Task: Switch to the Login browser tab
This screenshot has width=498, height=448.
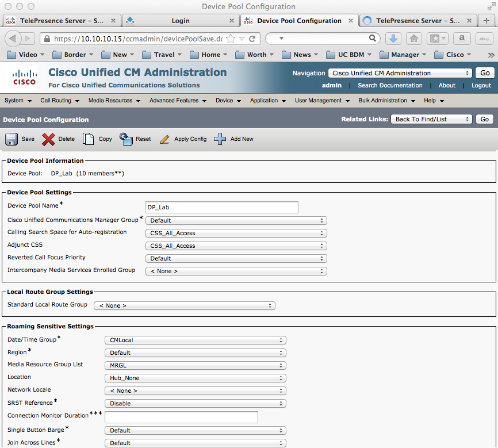Action: tap(181, 21)
